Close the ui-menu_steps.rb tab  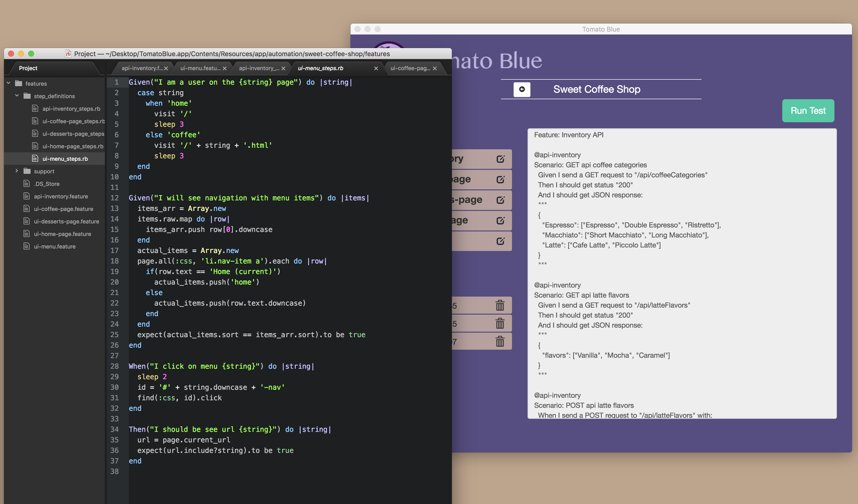coord(376,68)
